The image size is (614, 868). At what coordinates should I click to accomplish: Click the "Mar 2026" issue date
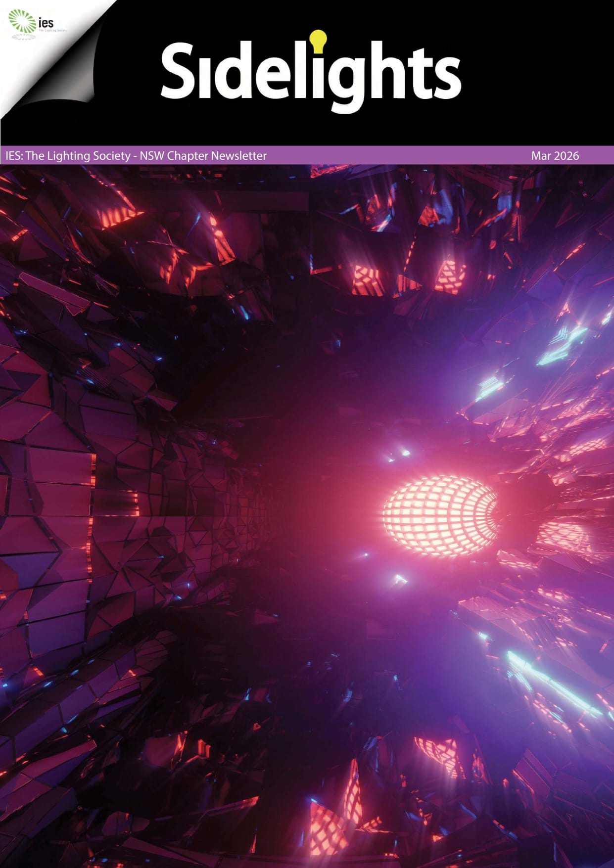pos(555,156)
